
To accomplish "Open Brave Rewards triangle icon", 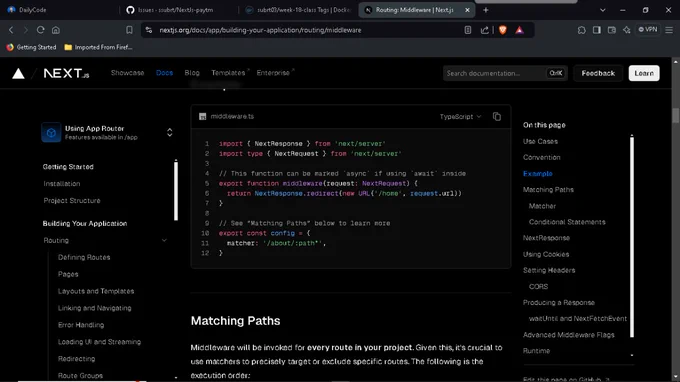I will pyautogui.click(x=520, y=30).
